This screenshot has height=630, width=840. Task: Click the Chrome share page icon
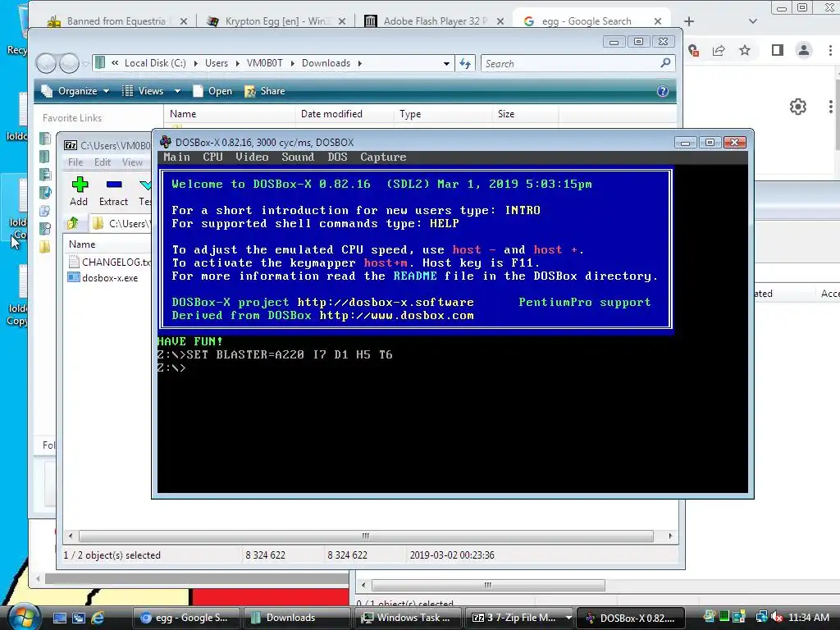pyautogui.click(x=719, y=50)
